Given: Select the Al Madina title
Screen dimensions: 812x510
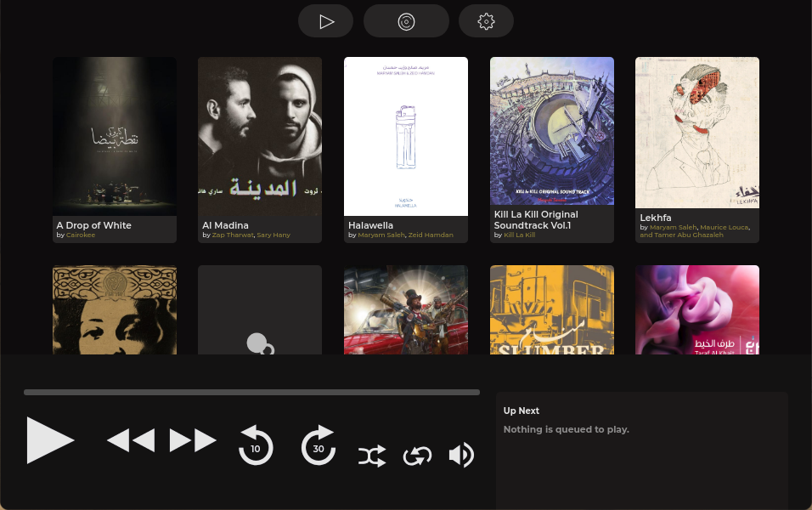Looking at the screenshot, I should pos(225,225).
